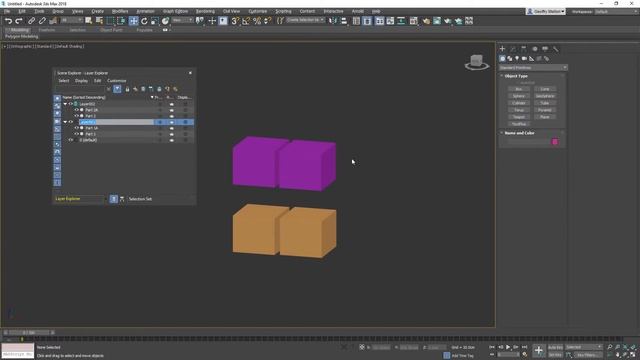Select the Geometry category icon
Viewport: 640px width, 360px height.
502,59
